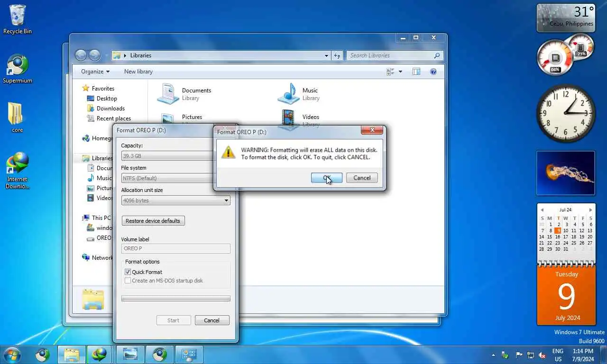Image resolution: width=607 pixels, height=364 pixels.
Task: Click the warning triangle icon
Action: coord(228,153)
